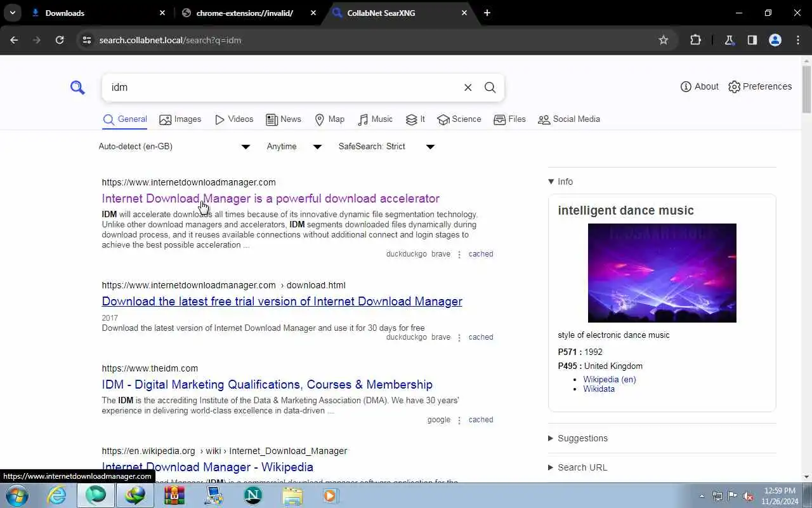Open Wikidata link in infobox

click(x=599, y=389)
